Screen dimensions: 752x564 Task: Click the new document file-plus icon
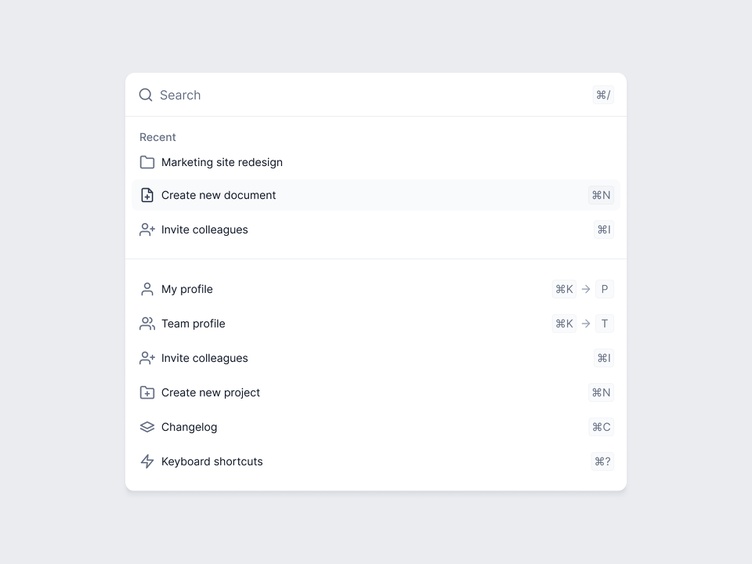(x=147, y=195)
